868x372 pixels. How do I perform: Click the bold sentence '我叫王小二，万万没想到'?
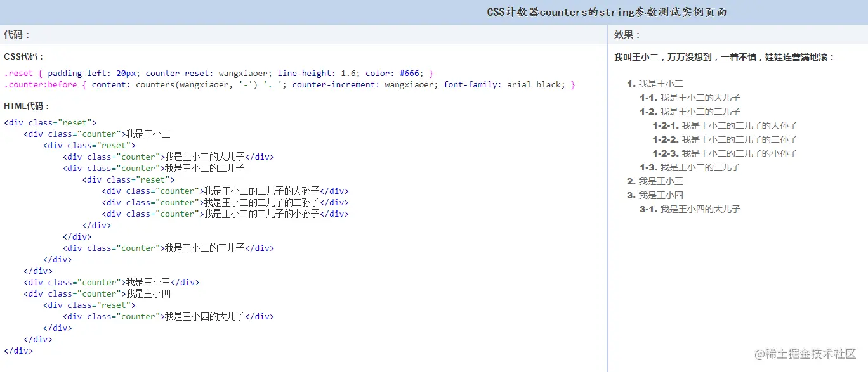(725, 57)
